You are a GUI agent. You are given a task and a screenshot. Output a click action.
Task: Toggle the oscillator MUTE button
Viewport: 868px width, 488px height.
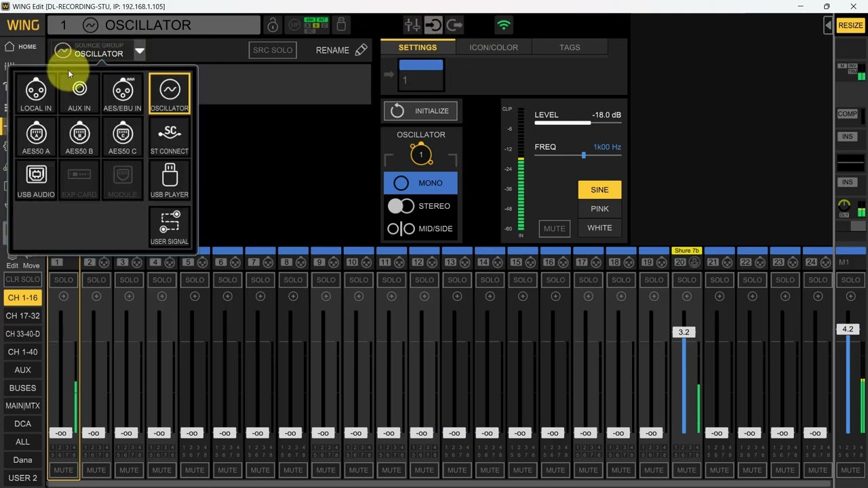tap(554, 228)
